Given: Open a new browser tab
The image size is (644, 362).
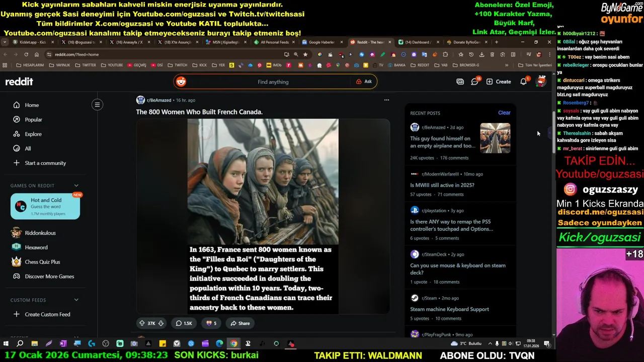Looking at the screenshot, I should (496, 42).
